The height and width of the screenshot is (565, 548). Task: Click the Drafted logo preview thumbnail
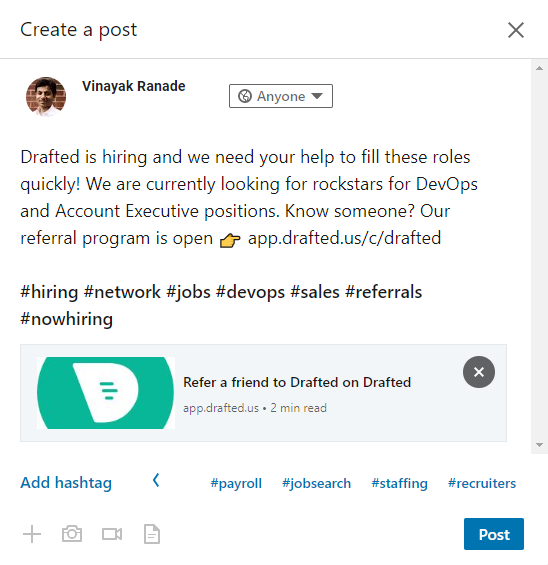(106, 393)
